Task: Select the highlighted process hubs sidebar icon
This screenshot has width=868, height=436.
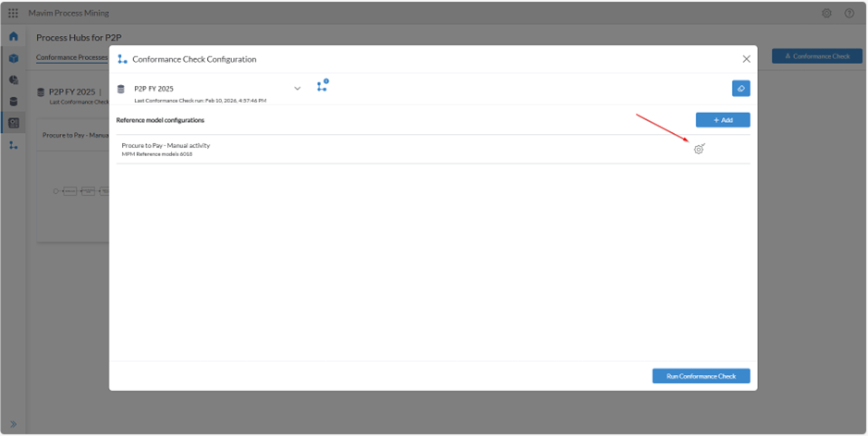Action: [13, 123]
